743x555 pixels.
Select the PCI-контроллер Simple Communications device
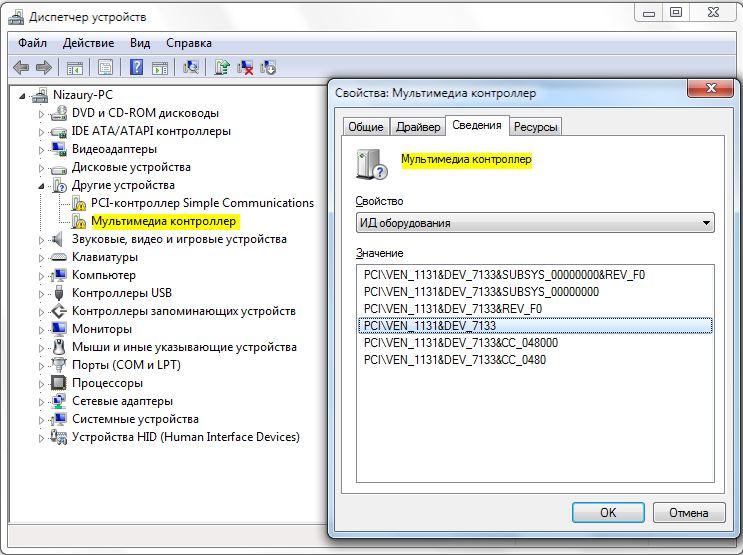[x=202, y=203]
